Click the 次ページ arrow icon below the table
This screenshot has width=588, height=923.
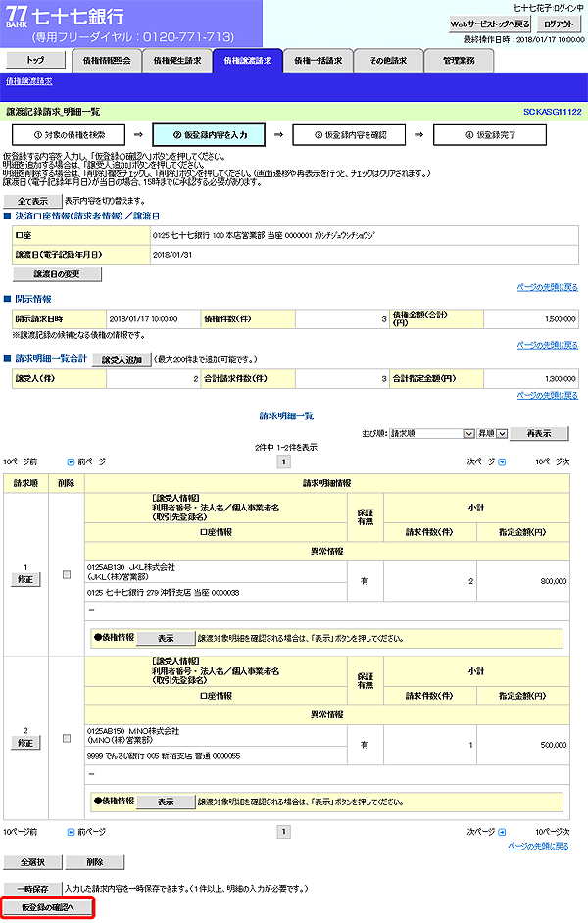pyautogui.click(x=502, y=832)
